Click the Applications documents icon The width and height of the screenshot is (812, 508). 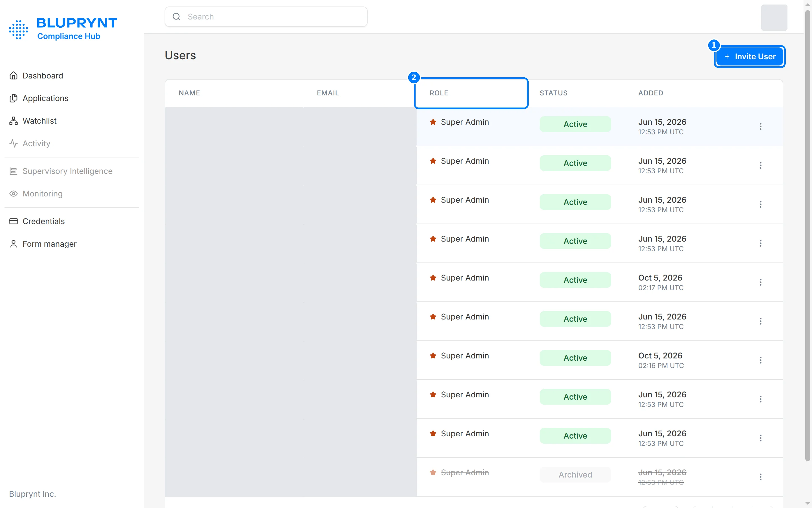tap(14, 98)
